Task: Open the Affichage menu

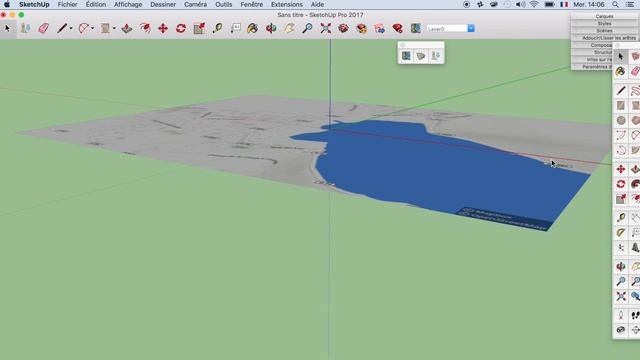Action: coord(128,4)
